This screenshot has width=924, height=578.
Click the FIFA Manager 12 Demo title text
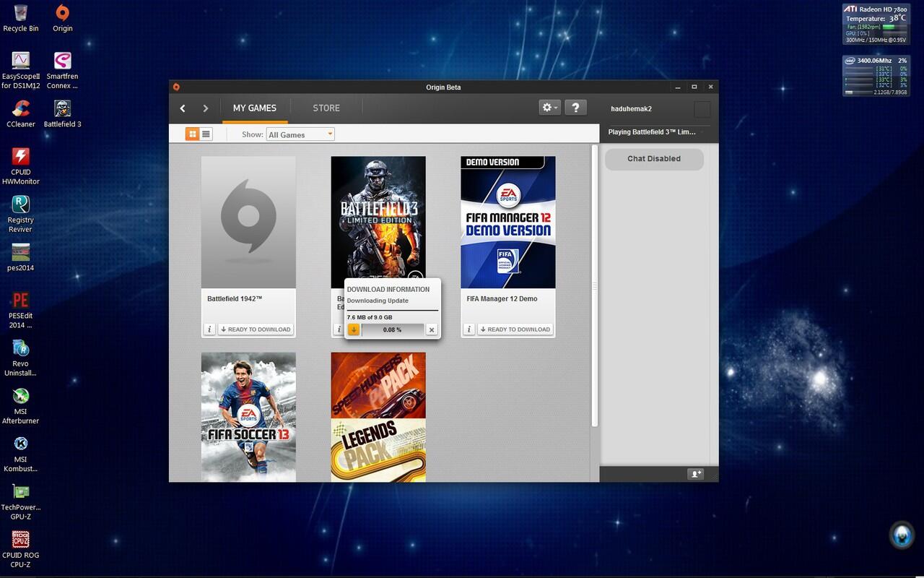tap(502, 298)
